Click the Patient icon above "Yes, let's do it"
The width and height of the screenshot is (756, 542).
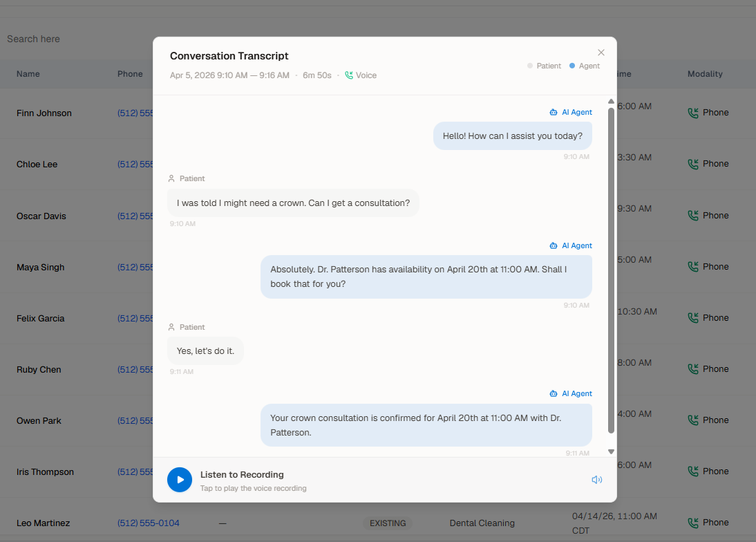171,327
